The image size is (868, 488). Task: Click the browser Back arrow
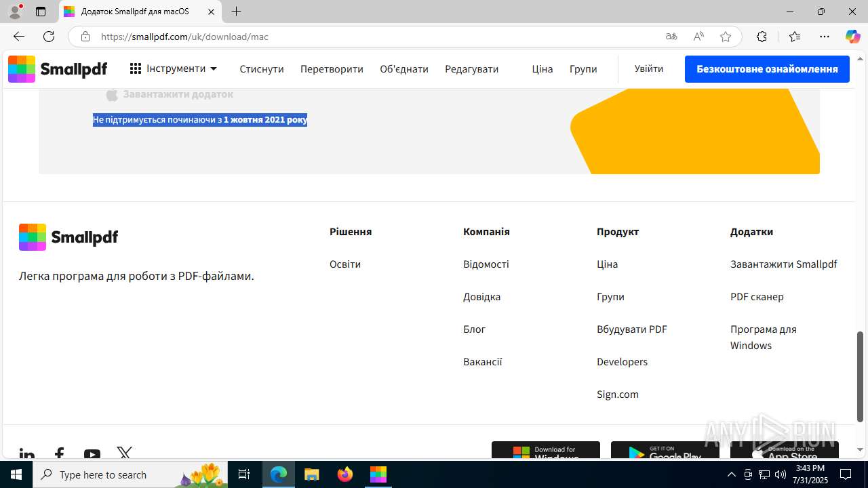pyautogui.click(x=19, y=37)
